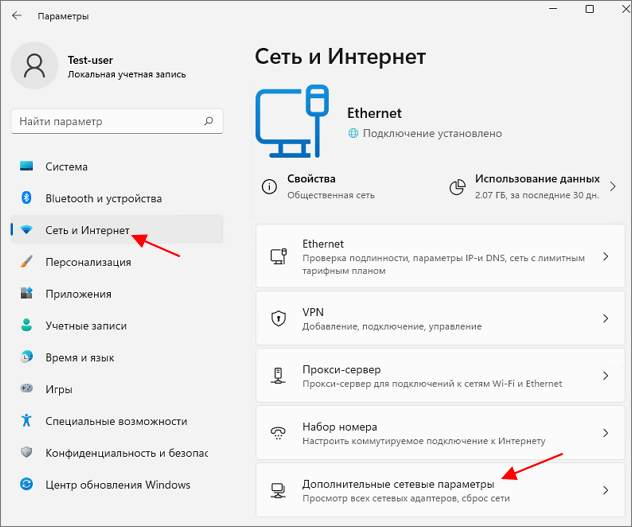
Task: Click the Test-user profile avatar
Action: (35, 66)
